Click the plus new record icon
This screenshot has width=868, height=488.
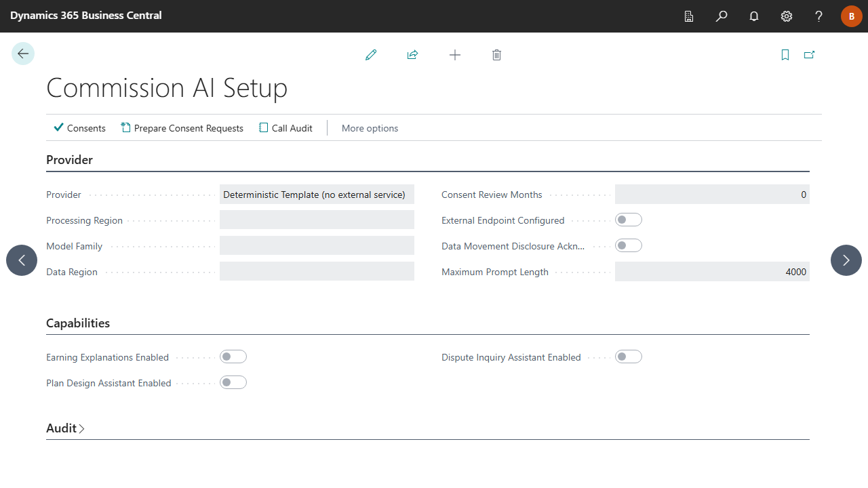[x=455, y=55]
